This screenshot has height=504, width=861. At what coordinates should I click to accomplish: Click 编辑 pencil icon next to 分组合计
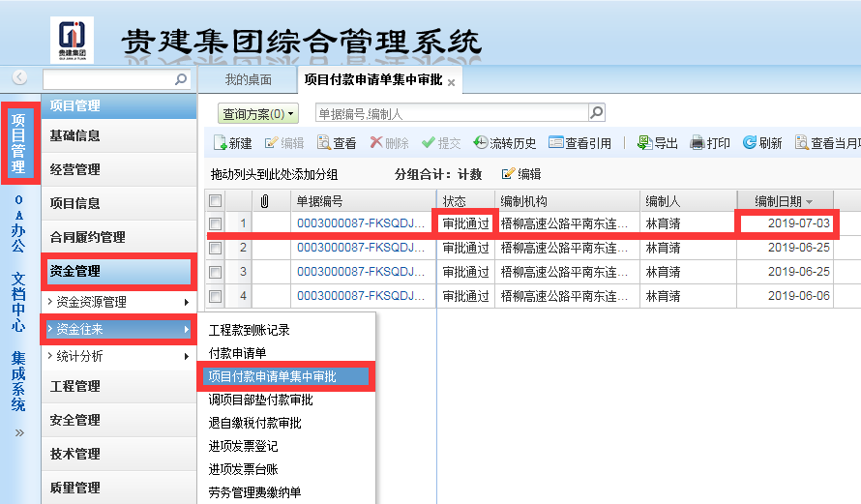point(509,174)
